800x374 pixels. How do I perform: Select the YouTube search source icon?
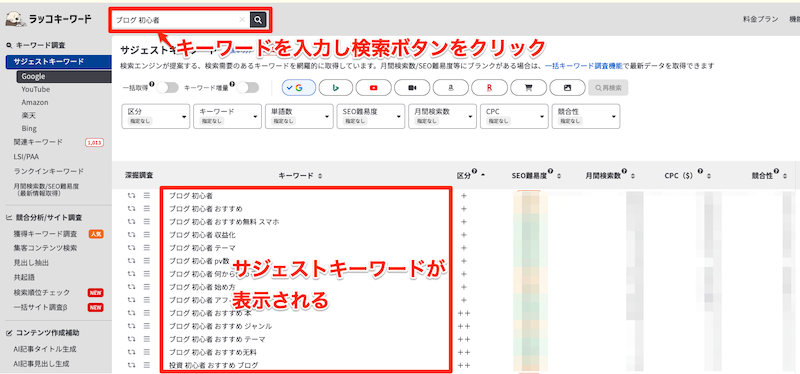point(373,88)
